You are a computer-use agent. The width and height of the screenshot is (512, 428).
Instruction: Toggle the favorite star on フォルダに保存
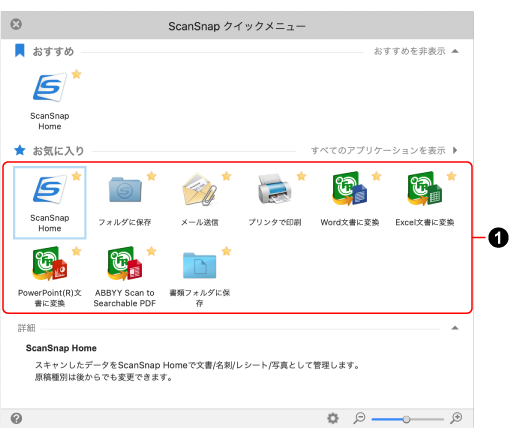pos(152,176)
